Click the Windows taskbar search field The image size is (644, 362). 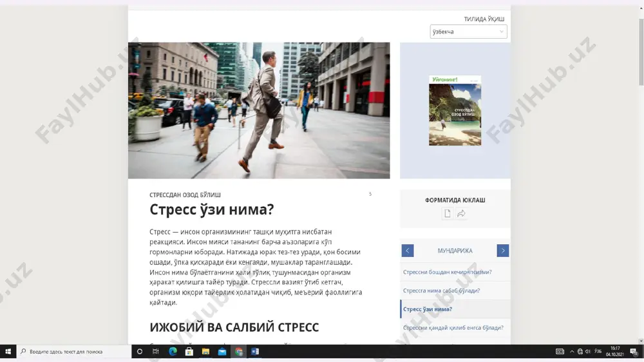74,351
